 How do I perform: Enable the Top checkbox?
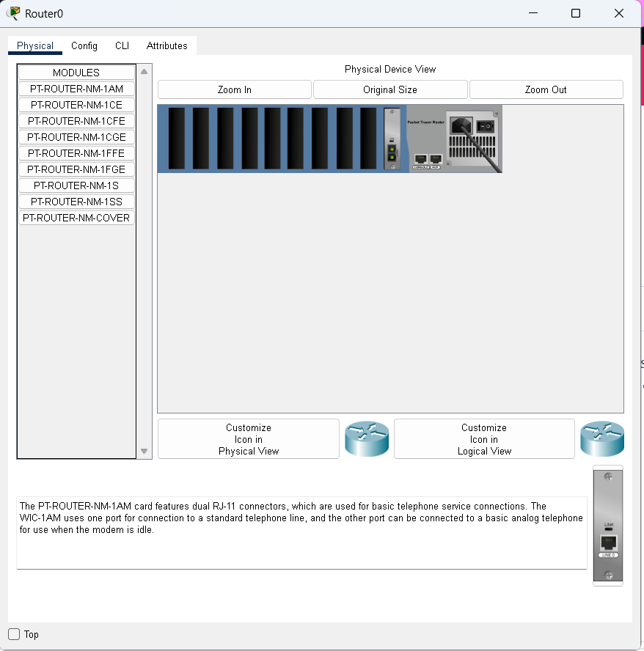[x=14, y=634]
